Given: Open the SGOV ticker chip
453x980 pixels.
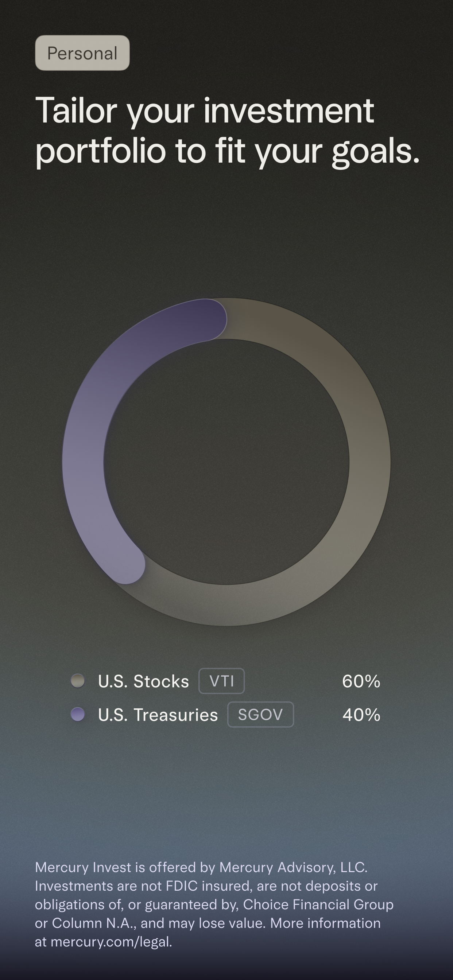Looking at the screenshot, I should pos(260,715).
